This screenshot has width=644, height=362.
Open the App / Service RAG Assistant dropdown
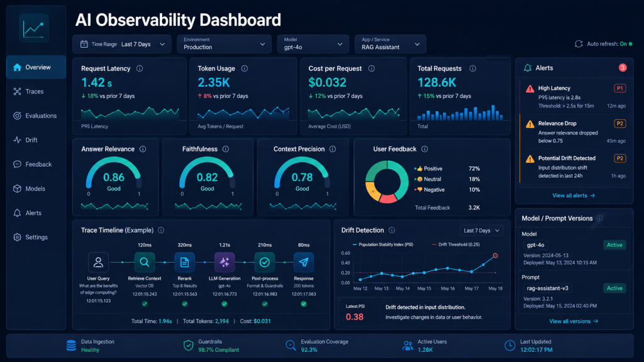390,44
